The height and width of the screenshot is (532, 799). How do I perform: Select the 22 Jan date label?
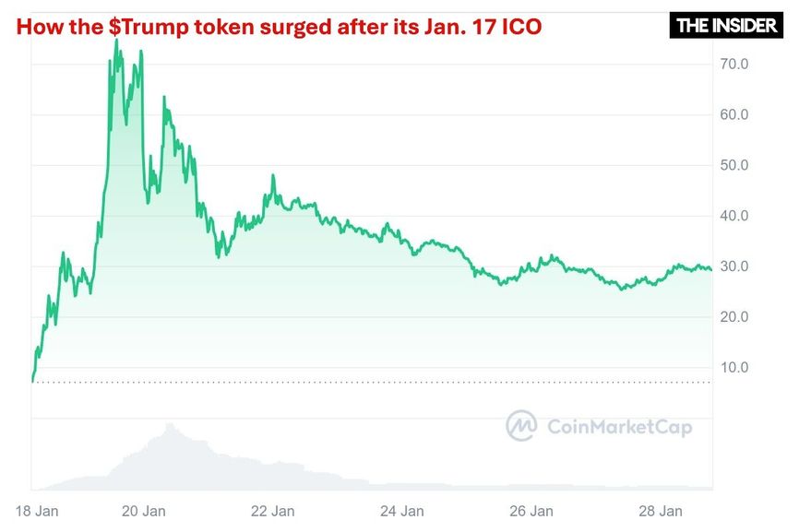tap(272, 511)
